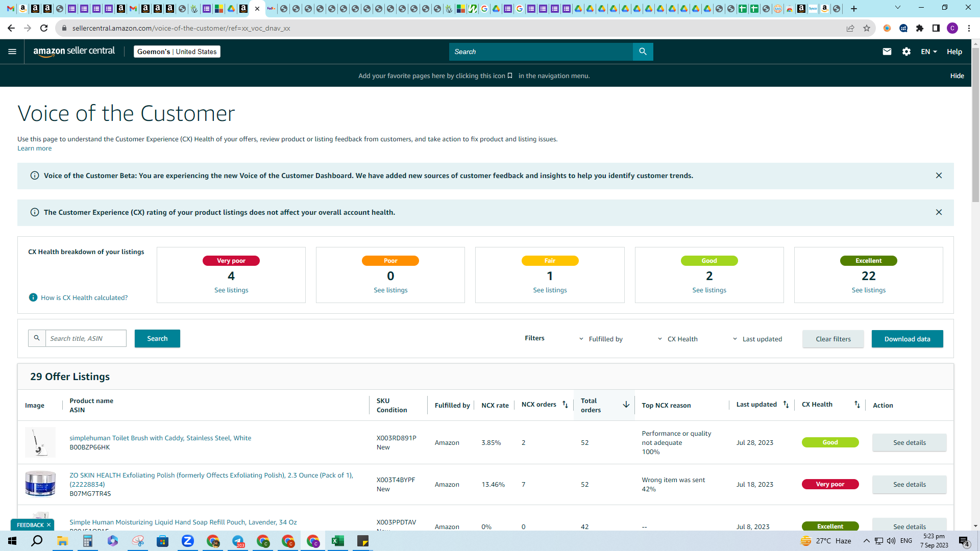See listings under Good
980x551 pixels.
coord(709,290)
